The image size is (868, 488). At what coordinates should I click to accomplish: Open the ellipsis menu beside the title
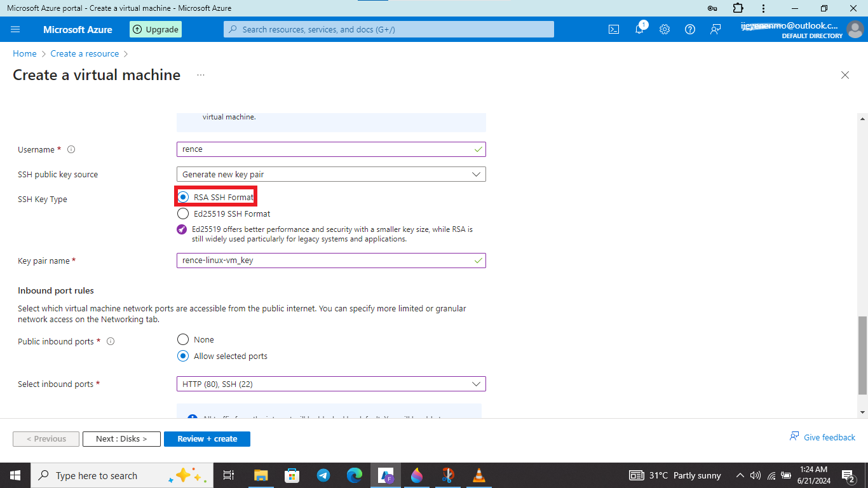click(201, 75)
